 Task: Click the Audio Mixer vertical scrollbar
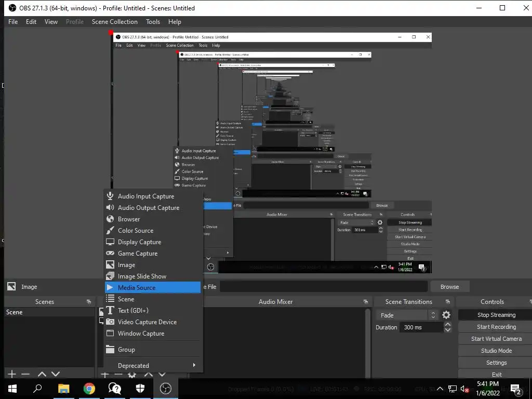(x=368, y=343)
